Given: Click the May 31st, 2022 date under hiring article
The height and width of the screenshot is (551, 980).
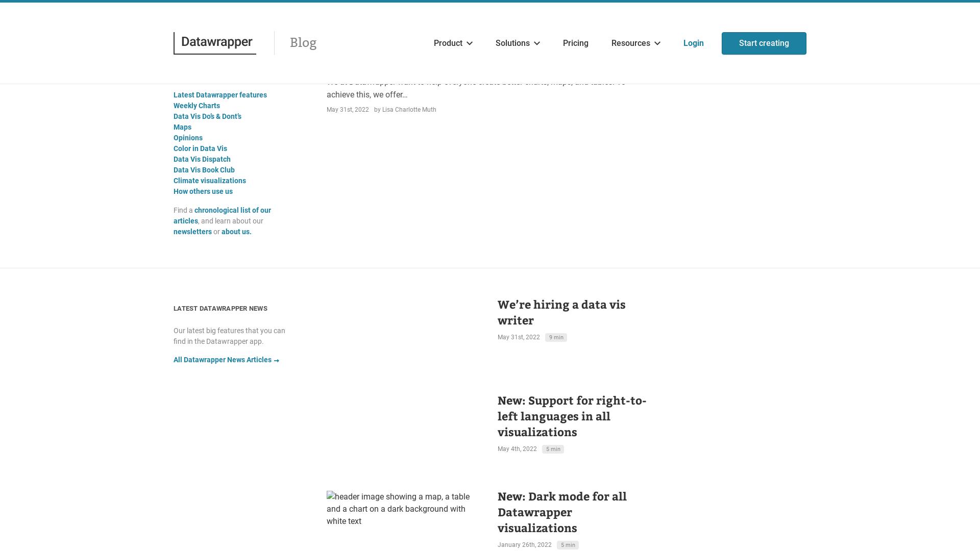Looking at the screenshot, I should 519,337.
